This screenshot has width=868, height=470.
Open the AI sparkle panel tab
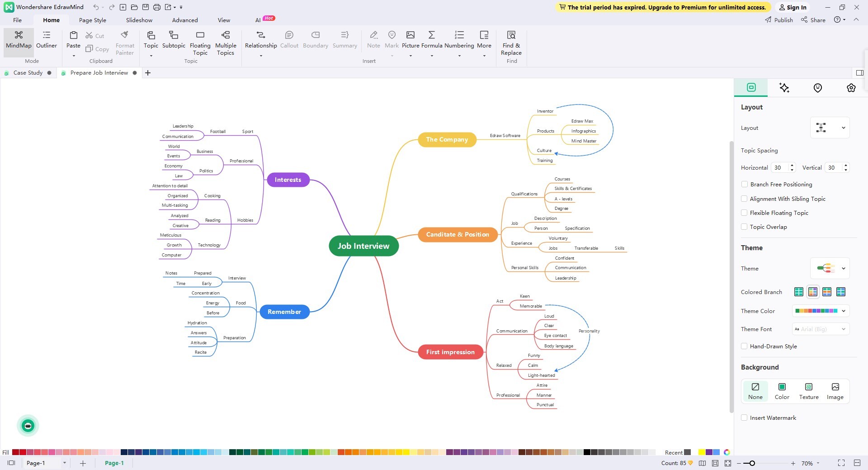pos(784,88)
